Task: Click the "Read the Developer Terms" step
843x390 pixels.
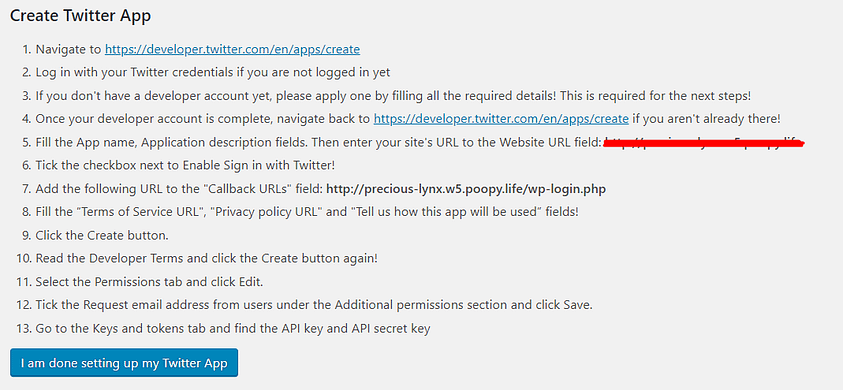Action: click(x=206, y=259)
